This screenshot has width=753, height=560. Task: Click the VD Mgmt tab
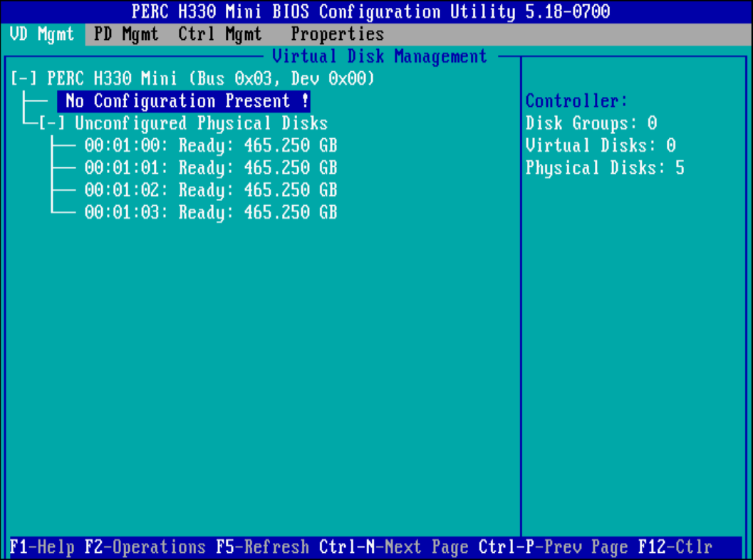coord(43,34)
